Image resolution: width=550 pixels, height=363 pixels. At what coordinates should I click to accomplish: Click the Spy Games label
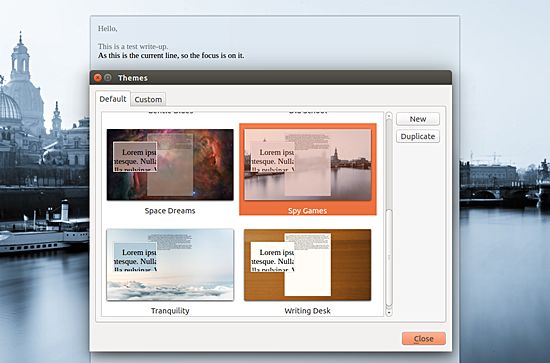[308, 211]
